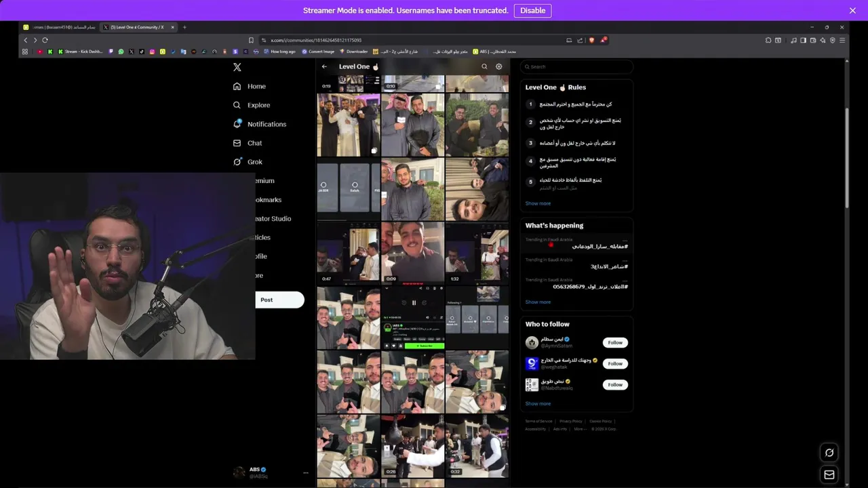Go back with Level One back arrow
This screenshot has width=868, height=488.
pos(324,66)
